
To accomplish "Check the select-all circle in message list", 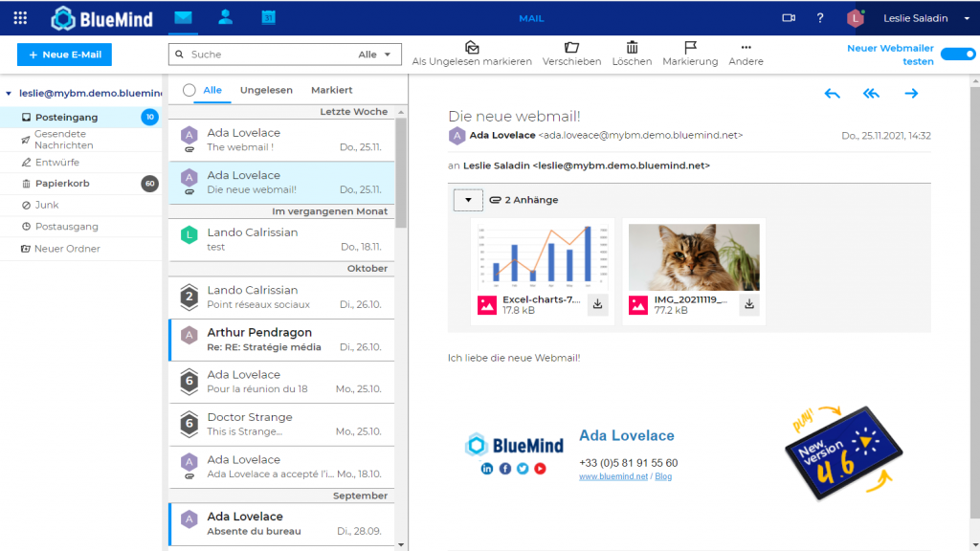I will tap(189, 90).
